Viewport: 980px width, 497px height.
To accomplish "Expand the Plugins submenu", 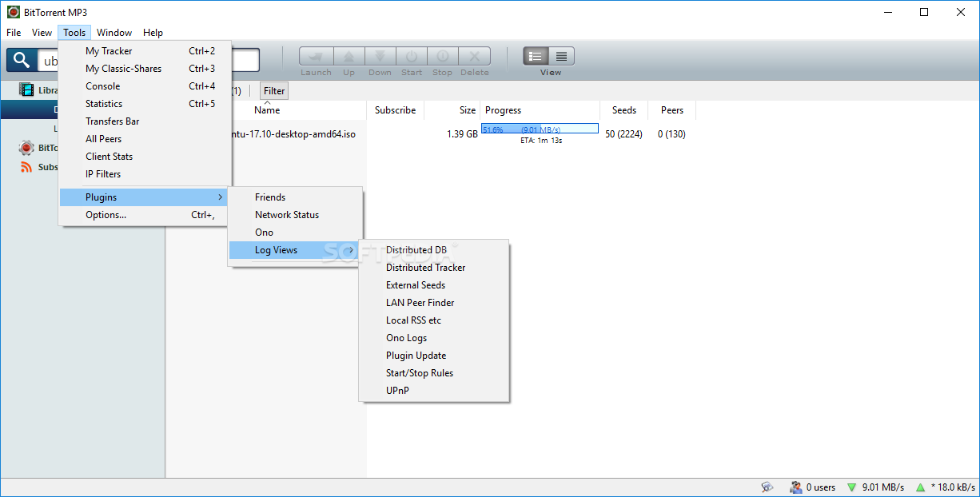I will pyautogui.click(x=145, y=197).
